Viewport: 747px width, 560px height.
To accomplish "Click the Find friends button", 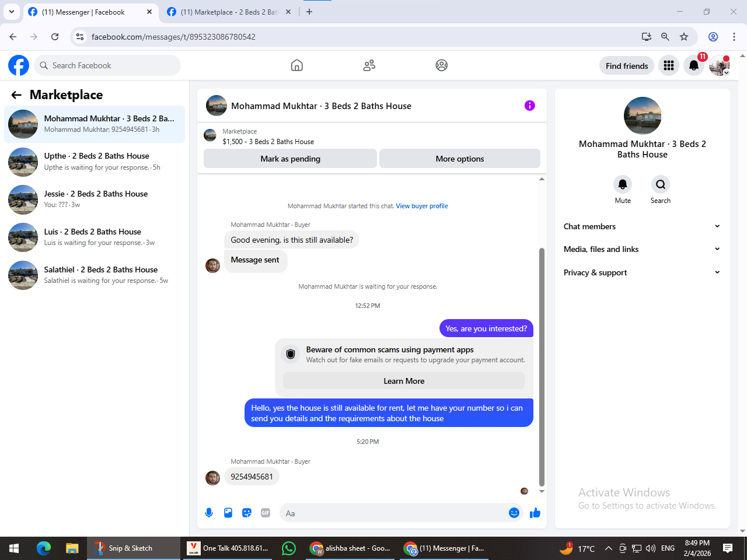I will click(627, 66).
